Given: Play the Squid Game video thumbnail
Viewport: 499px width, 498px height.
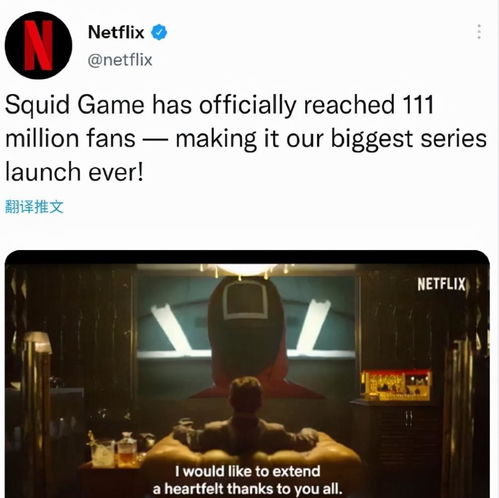Looking at the screenshot, I should (247, 374).
